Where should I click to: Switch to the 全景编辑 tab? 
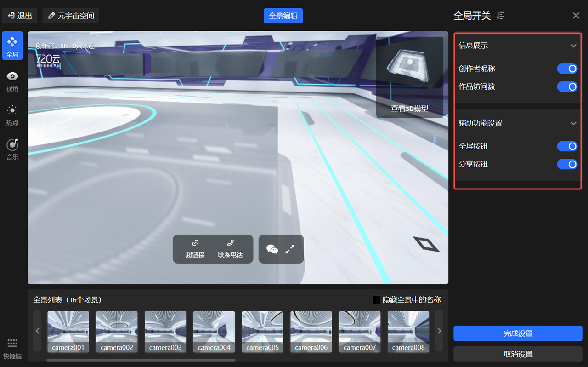(283, 16)
